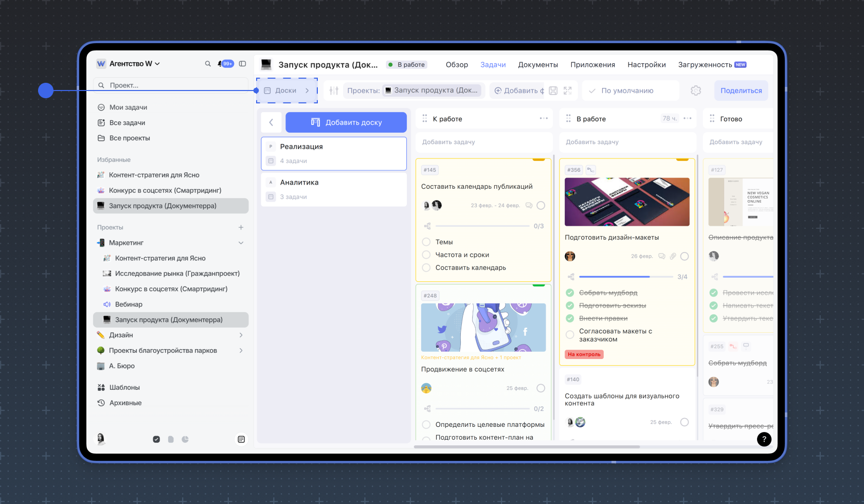Open the 'Обзор' tab
864x504 pixels.
(x=457, y=65)
